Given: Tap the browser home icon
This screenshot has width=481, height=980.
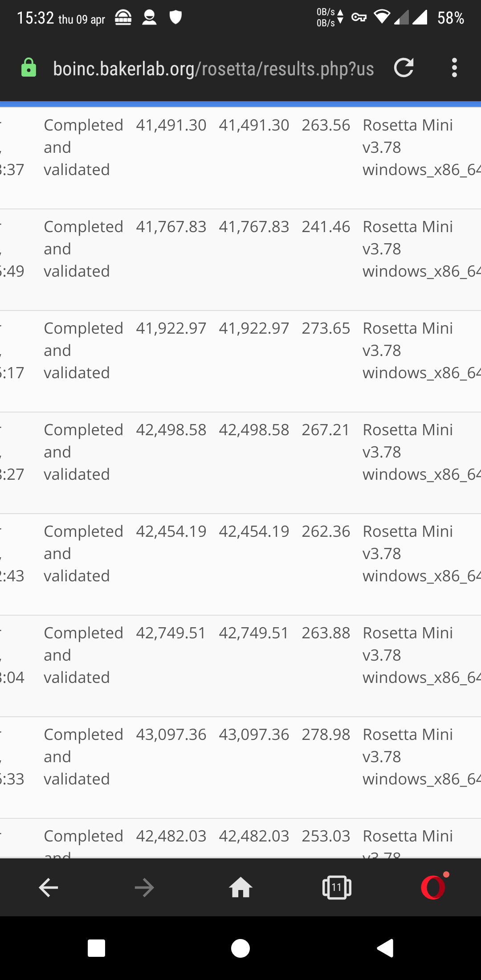Looking at the screenshot, I should click(240, 888).
